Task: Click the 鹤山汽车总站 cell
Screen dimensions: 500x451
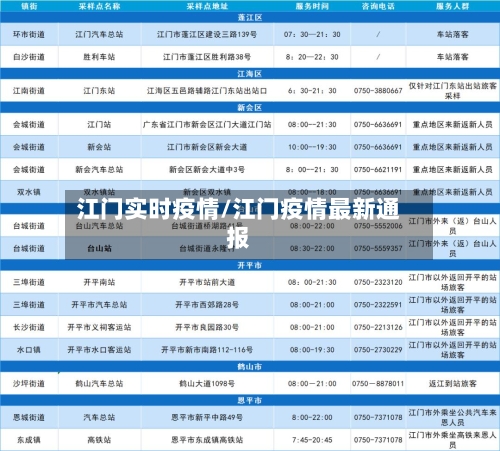Action: 99,384
